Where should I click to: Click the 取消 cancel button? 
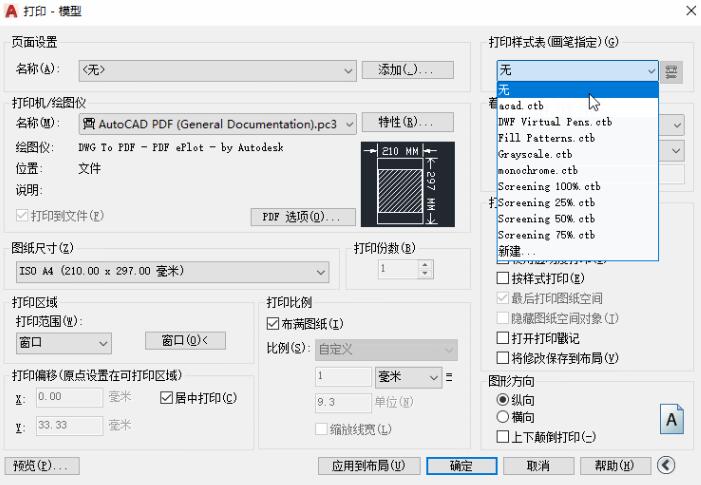click(538, 466)
